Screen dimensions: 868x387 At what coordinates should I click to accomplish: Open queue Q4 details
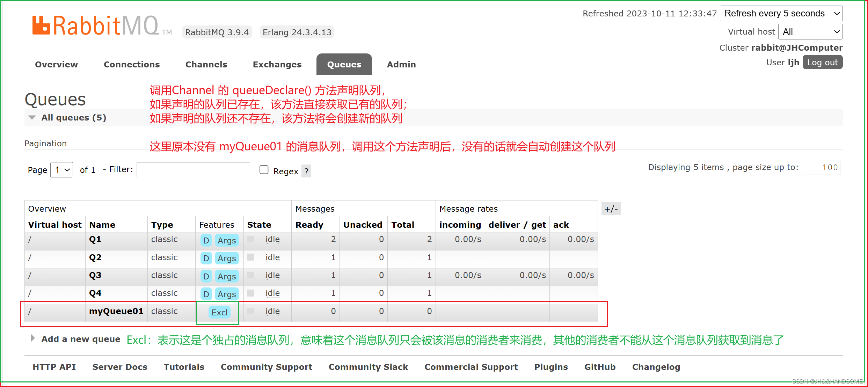pyautogui.click(x=95, y=293)
